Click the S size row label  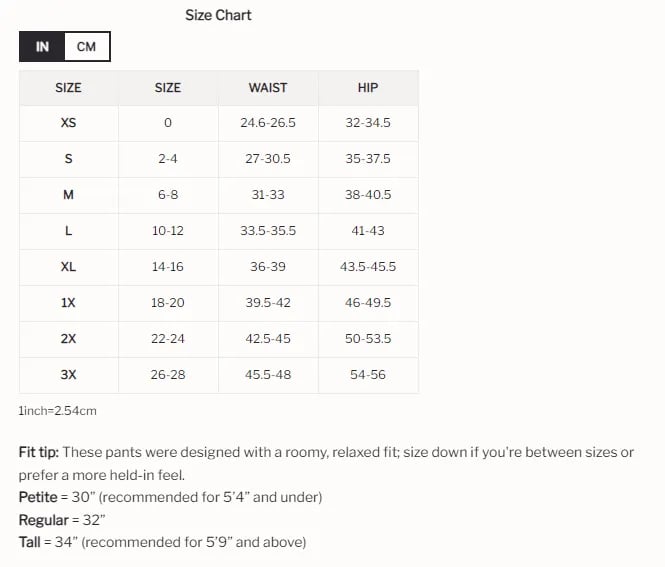coord(68,159)
